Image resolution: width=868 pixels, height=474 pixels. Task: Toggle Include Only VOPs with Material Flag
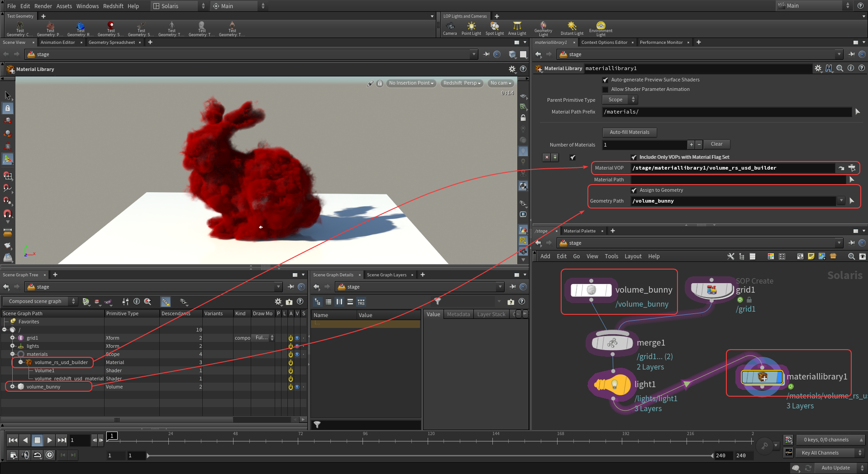[634, 157]
